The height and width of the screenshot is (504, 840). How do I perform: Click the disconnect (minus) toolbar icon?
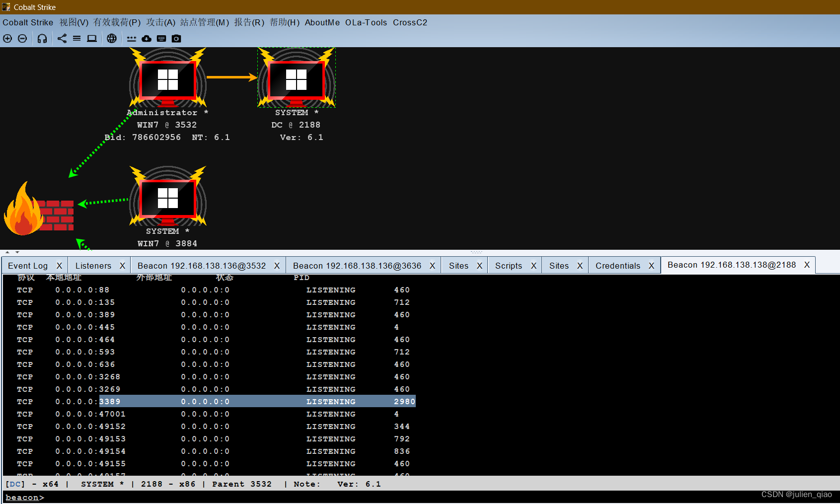22,38
